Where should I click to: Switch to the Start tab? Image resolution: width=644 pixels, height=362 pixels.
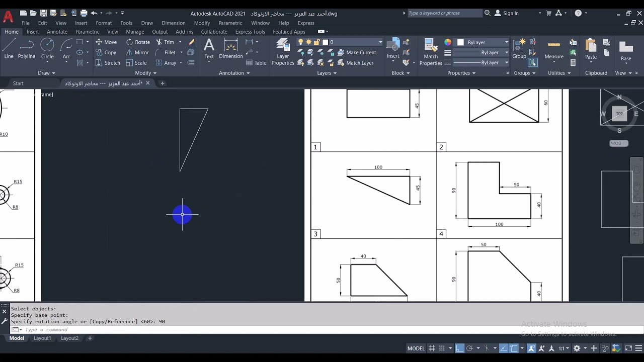(18, 83)
